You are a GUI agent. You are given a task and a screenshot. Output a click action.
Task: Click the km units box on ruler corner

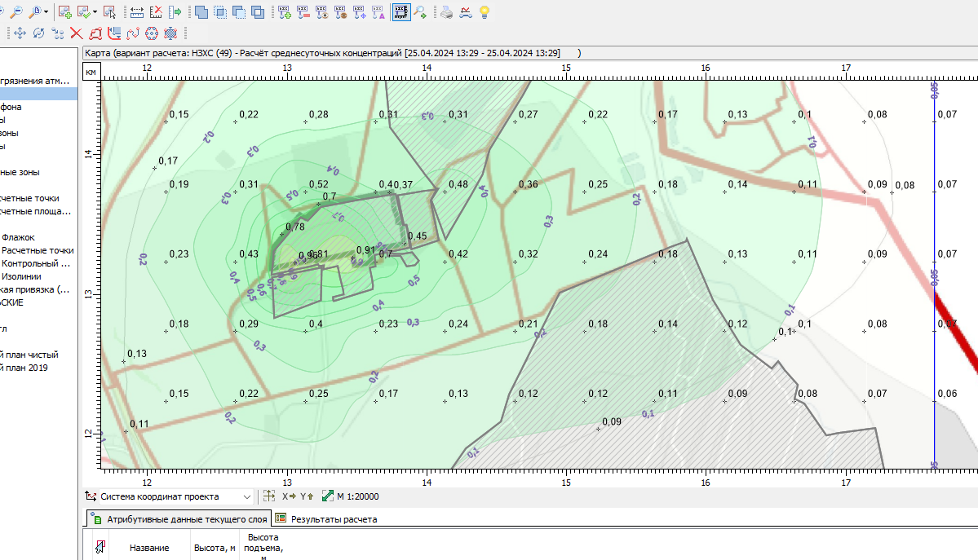tap(91, 72)
